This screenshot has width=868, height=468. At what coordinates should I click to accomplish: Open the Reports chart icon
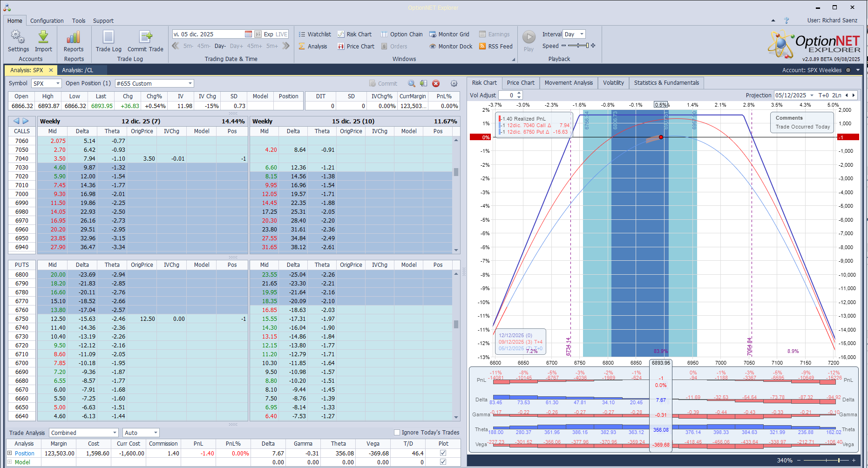74,38
